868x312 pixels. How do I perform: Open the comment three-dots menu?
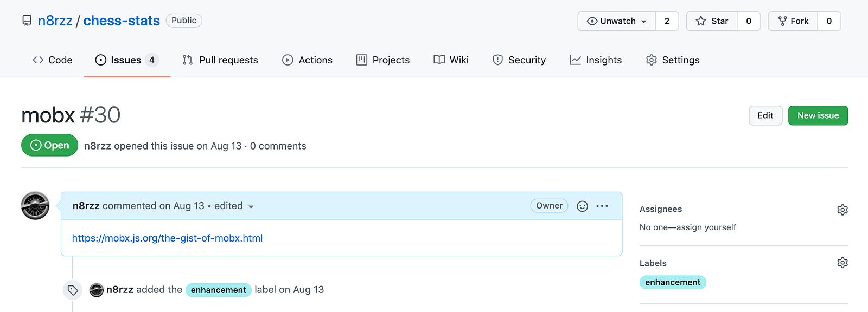pyautogui.click(x=602, y=206)
